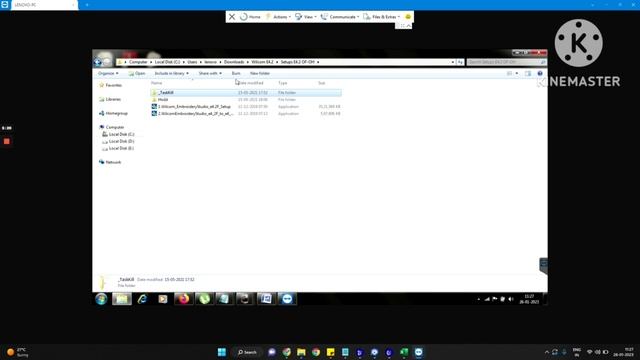Screen dimensions: 640x360
Task: Collapse the TeamViewer toolbar with the up chevron
Action: point(409,26)
